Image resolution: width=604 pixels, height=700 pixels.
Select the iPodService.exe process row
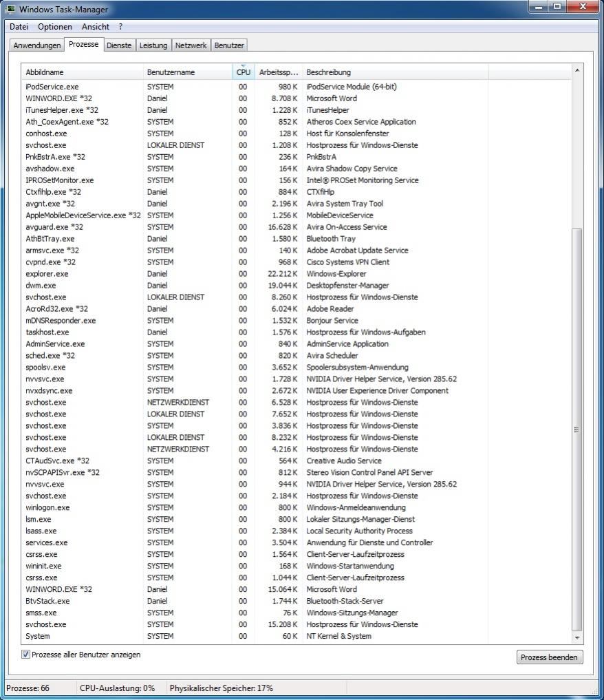coord(296,87)
